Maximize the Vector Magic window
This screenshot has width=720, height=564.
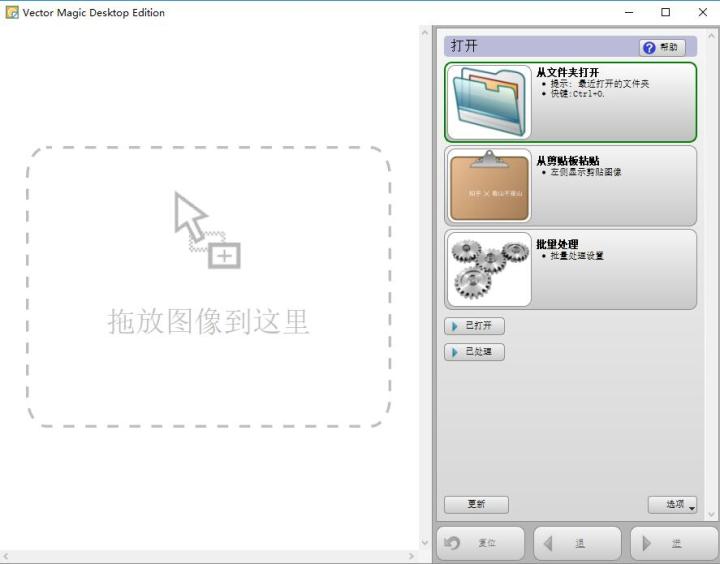pos(665,12)
